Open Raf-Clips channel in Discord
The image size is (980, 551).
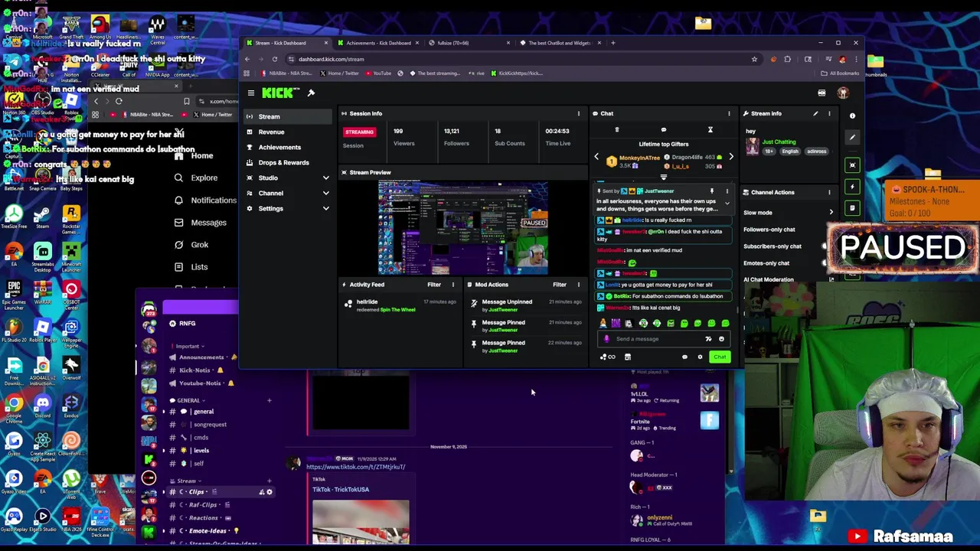click(202, 505)
